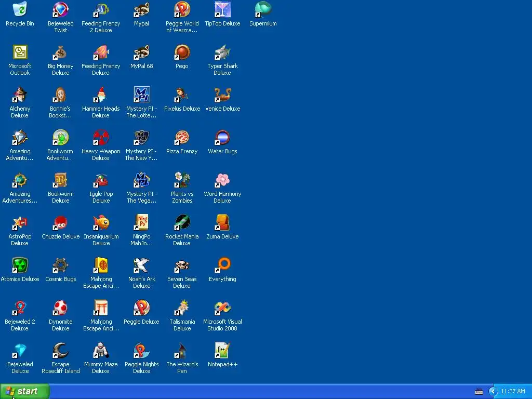This screenshot has width=532, height=399.
Task: Click the 11:37 AM taskbar clock
Action: tap(513, 392)
